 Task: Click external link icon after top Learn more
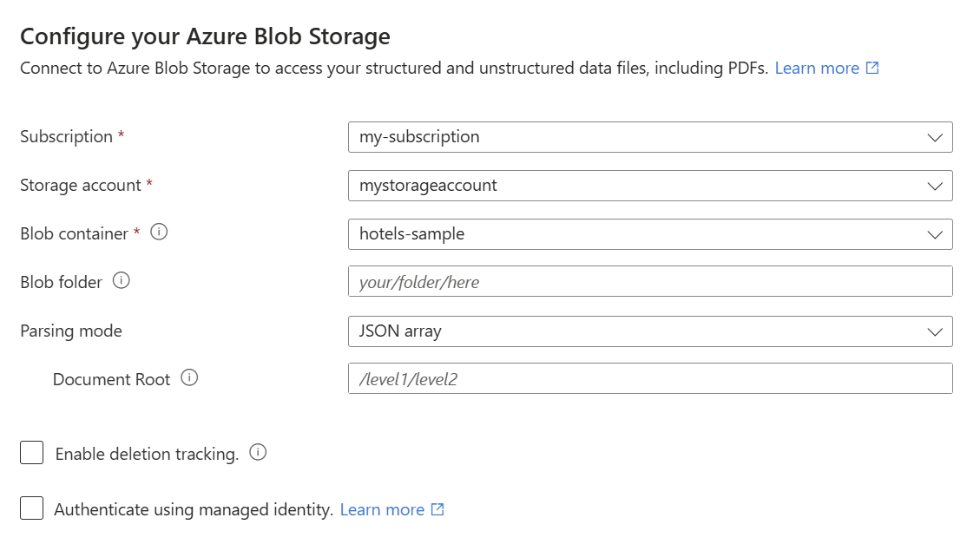pos(872,68)
